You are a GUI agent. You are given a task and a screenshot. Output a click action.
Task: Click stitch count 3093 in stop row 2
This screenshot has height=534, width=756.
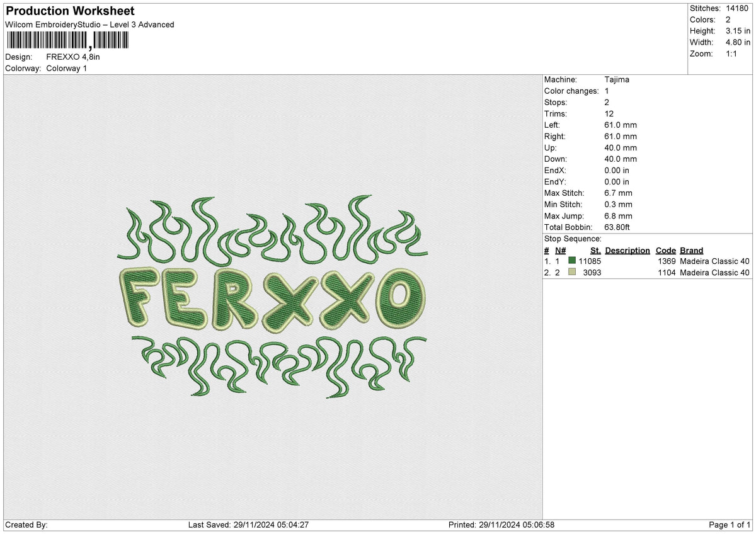coord(592,272)
